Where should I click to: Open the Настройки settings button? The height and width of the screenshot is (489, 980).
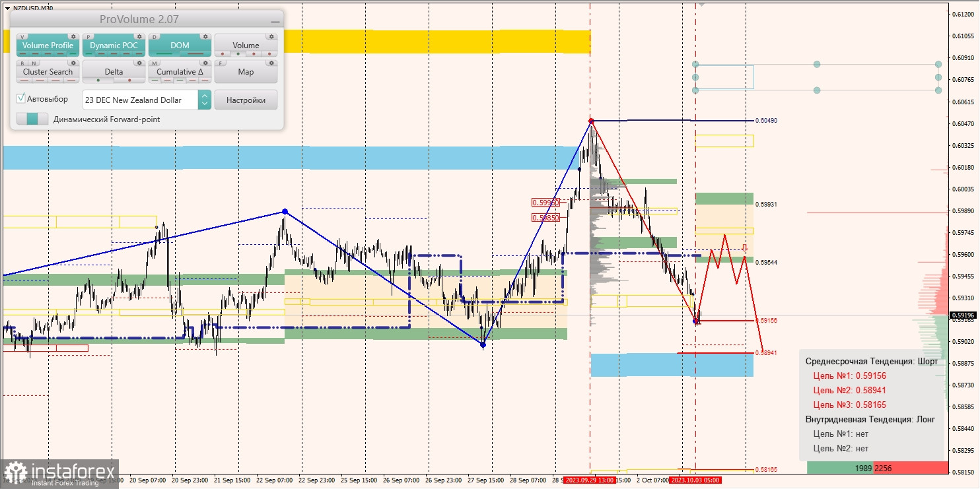click(246, 100)
